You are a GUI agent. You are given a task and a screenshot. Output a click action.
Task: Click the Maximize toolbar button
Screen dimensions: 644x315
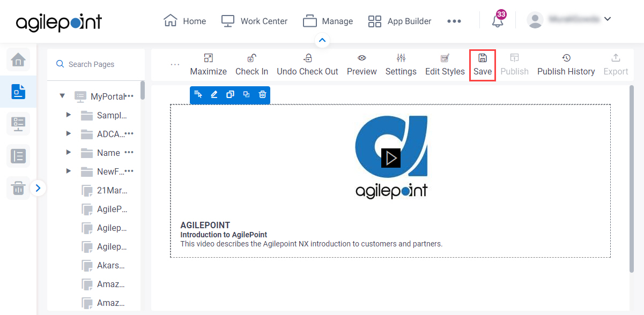tap(209, 65)
